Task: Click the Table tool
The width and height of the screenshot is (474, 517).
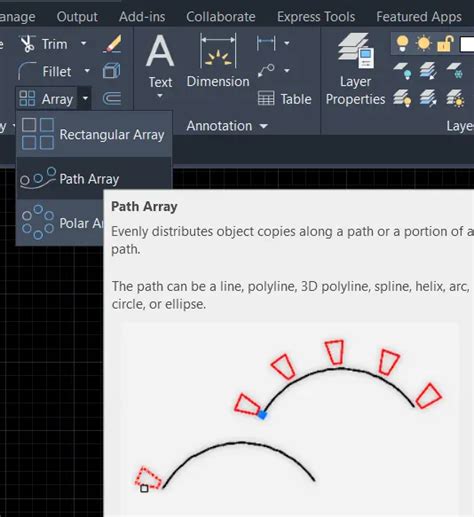Action: [x=285, y=99]
